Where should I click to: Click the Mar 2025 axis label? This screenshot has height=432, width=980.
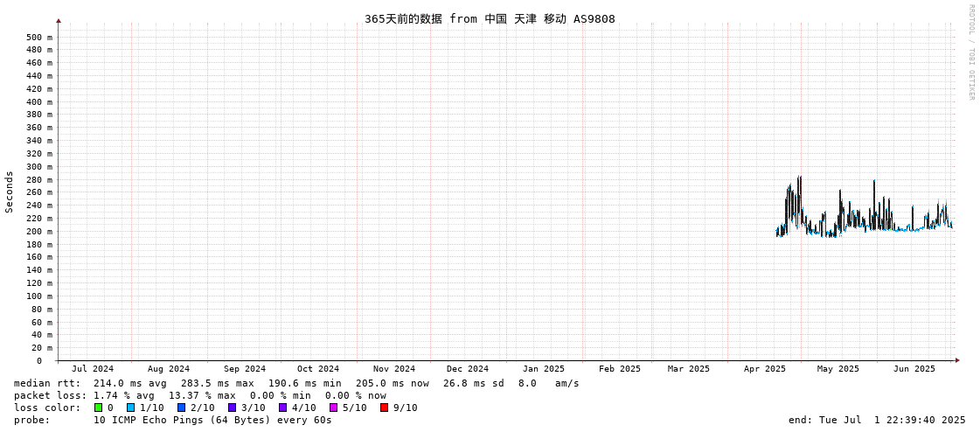pos(688,369)
